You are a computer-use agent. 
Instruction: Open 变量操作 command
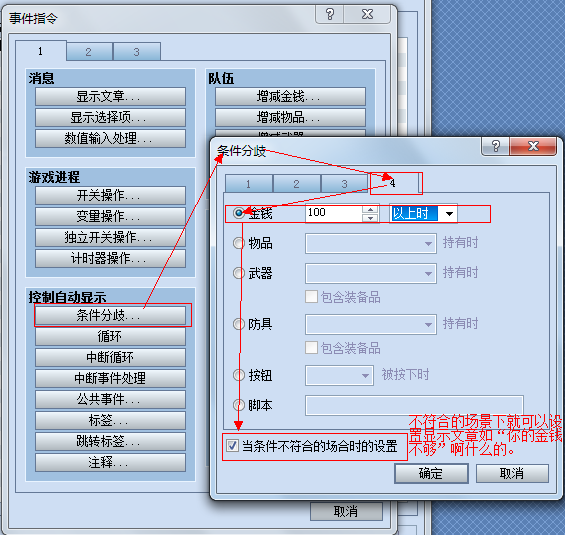(x=110, y=216)
